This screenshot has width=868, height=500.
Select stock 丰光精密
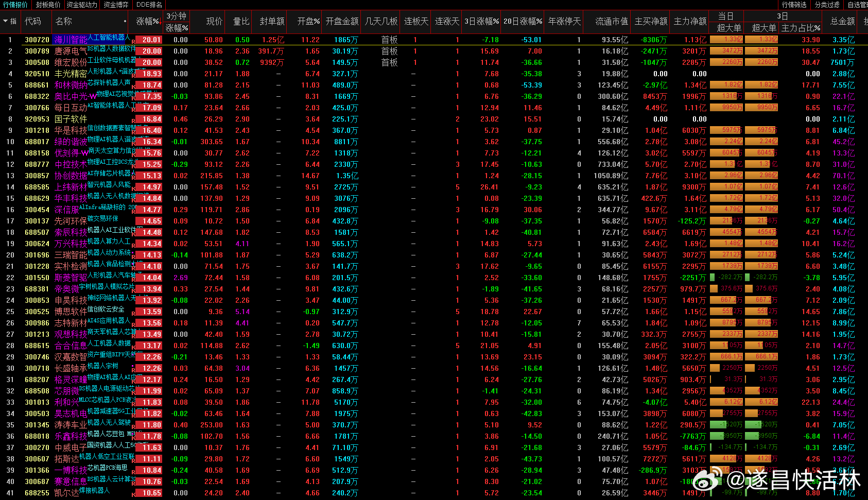[71, 74]
